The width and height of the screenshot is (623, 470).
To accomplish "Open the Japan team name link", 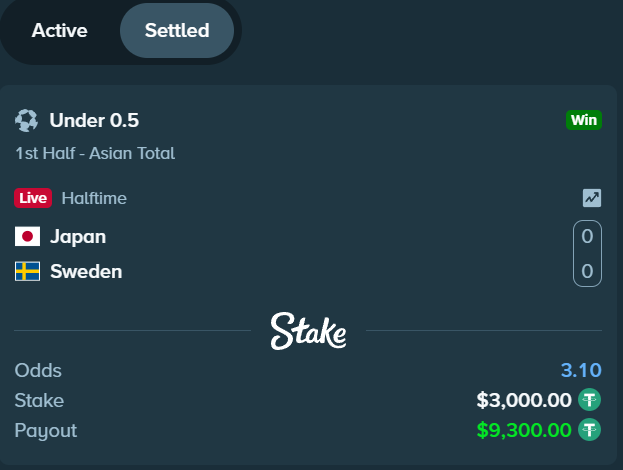I will click(78, 237).
